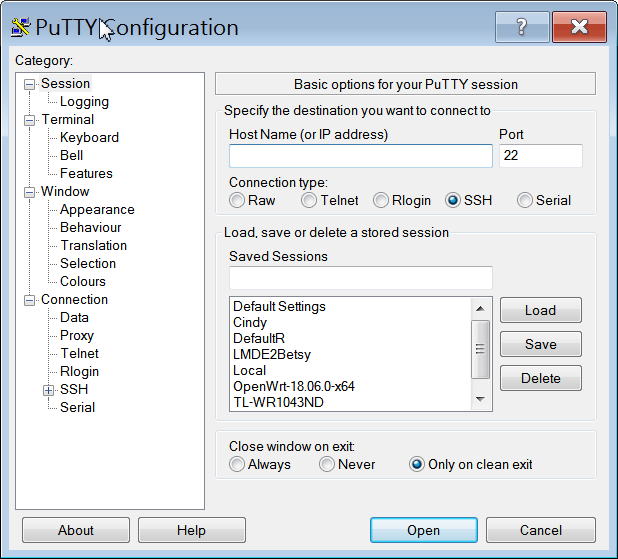618x559 pixels.
Task: Click the scroll down arrow in sessions list
Action: pyautogui.click(x=480, y=399)
